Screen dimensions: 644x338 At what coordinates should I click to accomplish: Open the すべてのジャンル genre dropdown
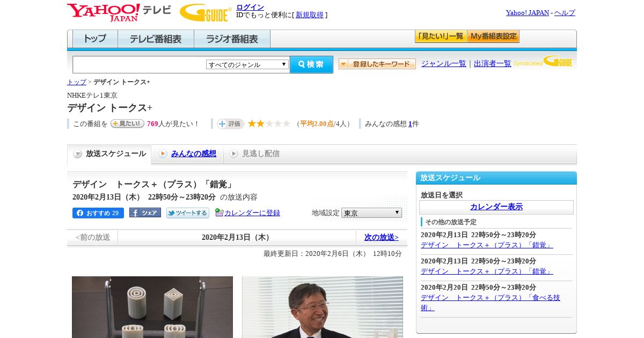pos(247,64)
